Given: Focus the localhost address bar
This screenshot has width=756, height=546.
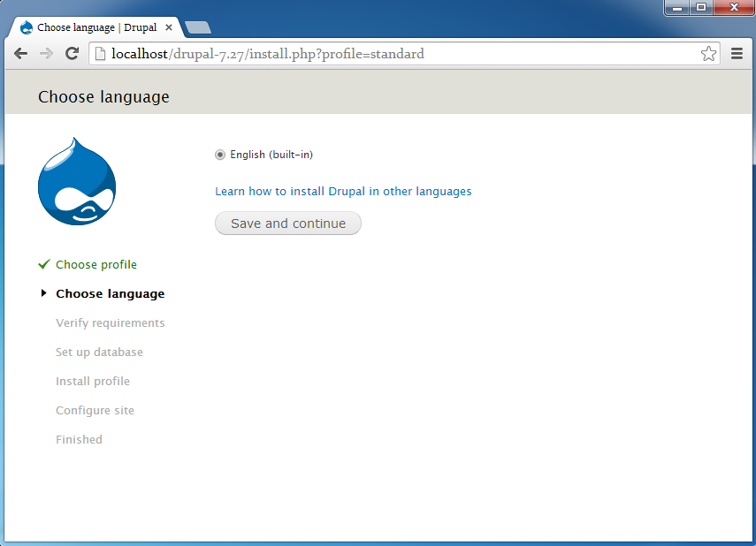Looking at the screenshot, I should click(404, 54).
